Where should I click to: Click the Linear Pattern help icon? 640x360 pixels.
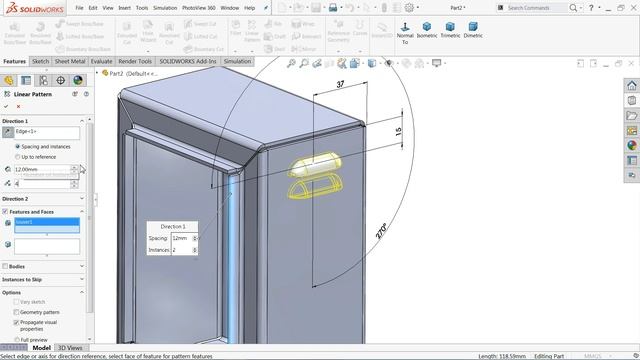[x=86, y=94]
